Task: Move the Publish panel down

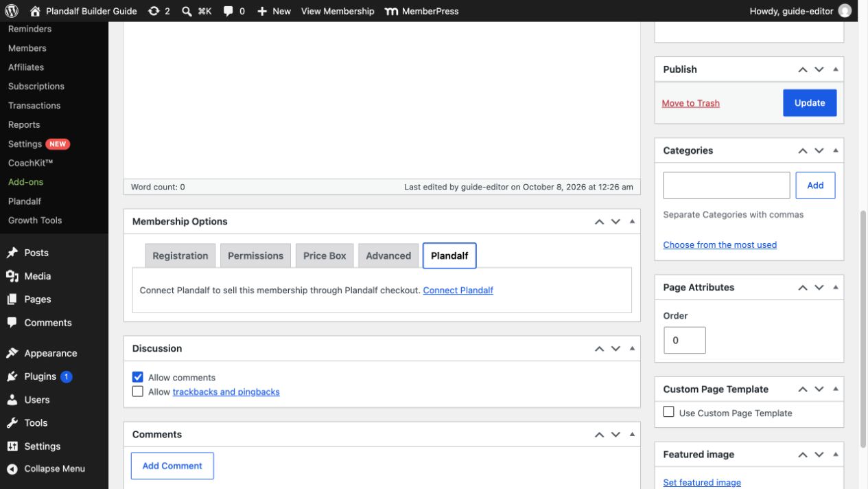Action: [x=819, y=69]
